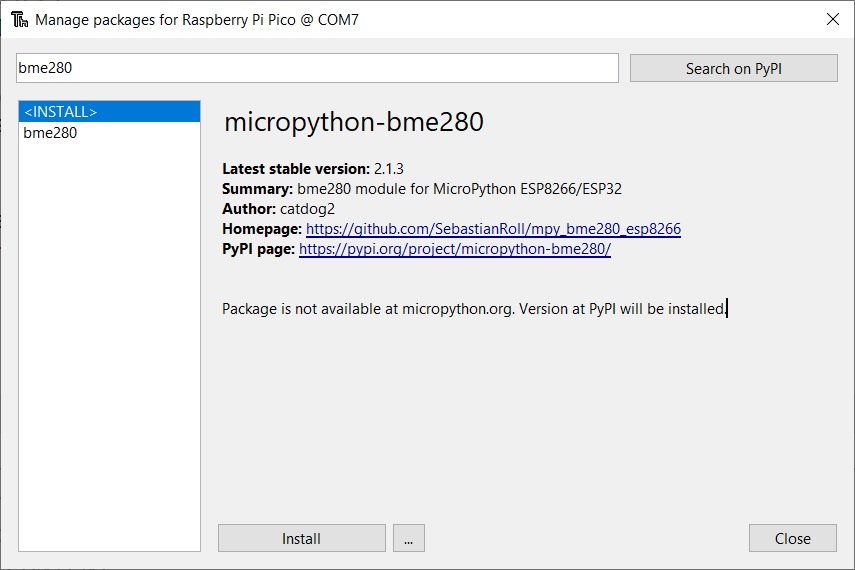Close the Manage packages window via X
Viewport: 855px width, 570px height.
tap(832, 19)
